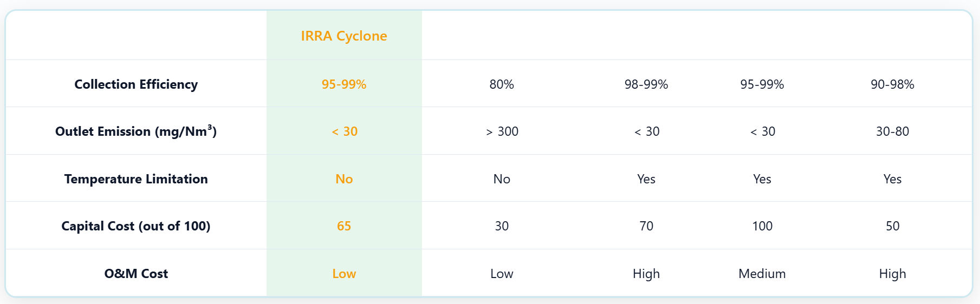Select the Medium O&M cost cell

pos(762,274)
